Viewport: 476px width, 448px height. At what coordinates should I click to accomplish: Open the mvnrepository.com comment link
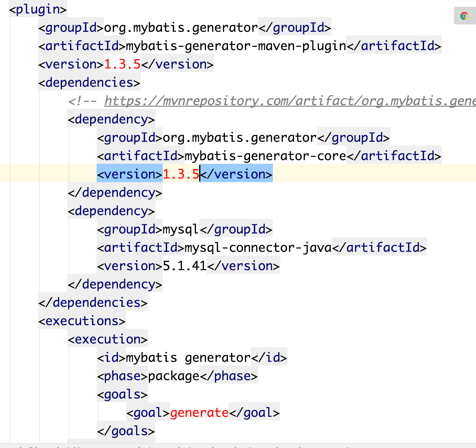click(x=290, y=101)
